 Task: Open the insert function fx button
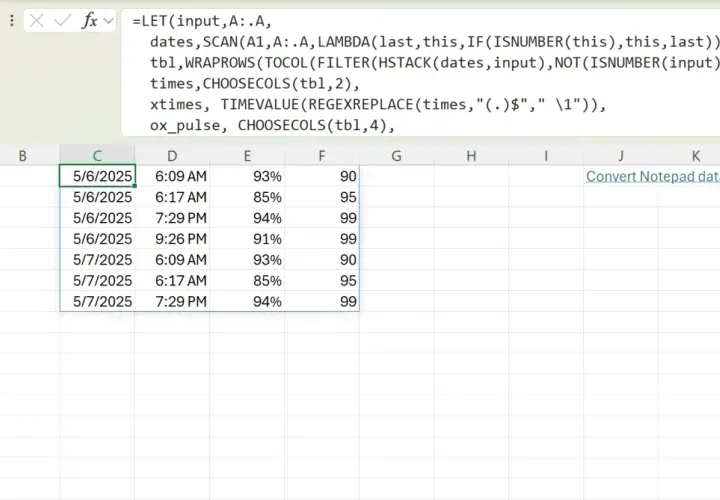coord(90,21)
